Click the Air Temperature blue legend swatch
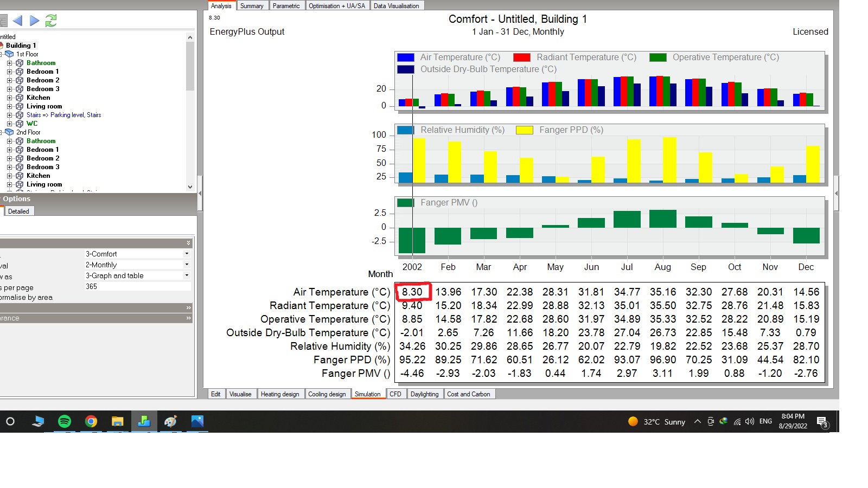This screenshot has width=868, height=488. click(x=406, y=57)
